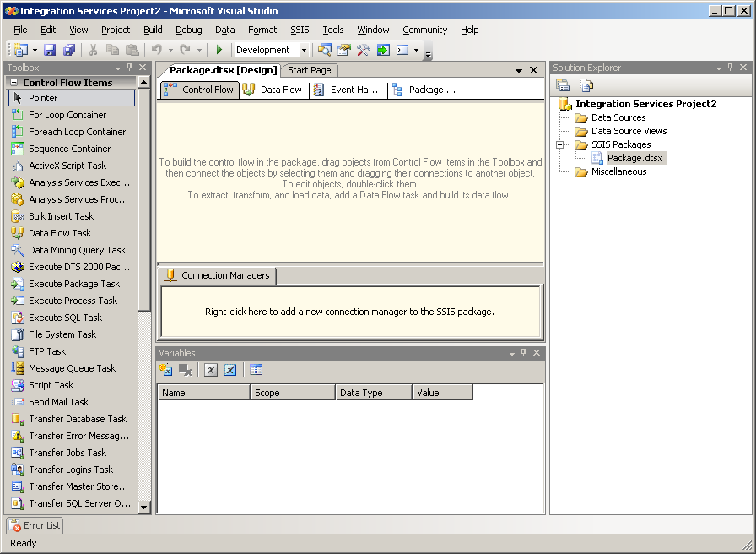Click the Redo arrow icon

click(x=185, y=49)
